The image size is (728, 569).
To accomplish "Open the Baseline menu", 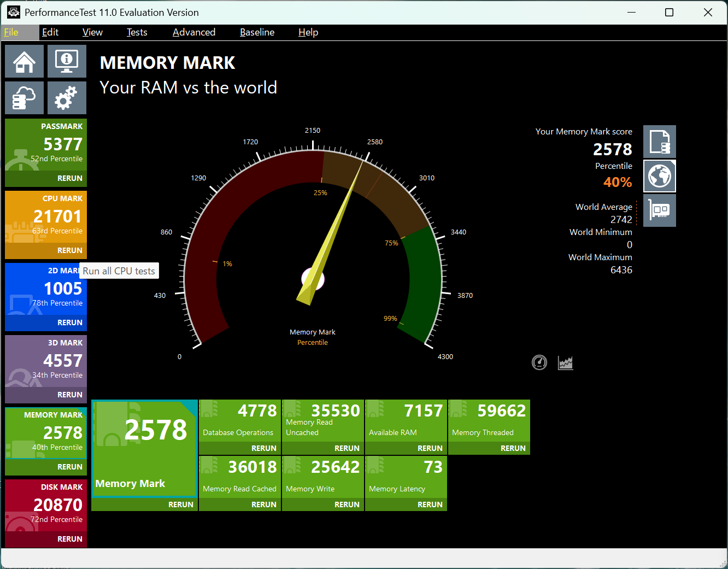I will coord(257,32).
